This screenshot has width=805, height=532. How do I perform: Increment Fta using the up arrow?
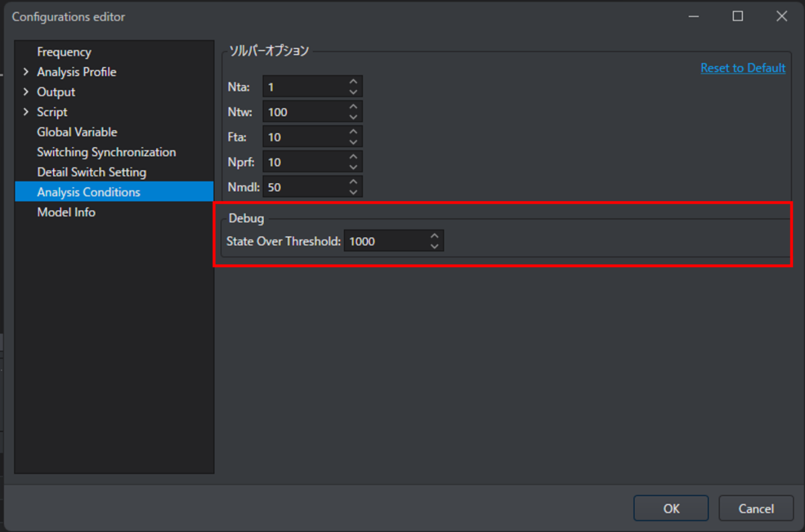click(354, 131)
